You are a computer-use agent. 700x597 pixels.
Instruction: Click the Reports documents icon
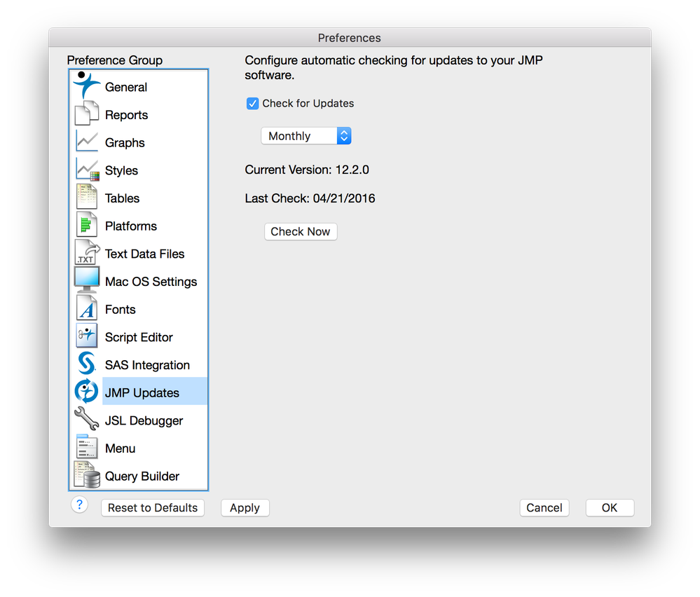point(87,113)
